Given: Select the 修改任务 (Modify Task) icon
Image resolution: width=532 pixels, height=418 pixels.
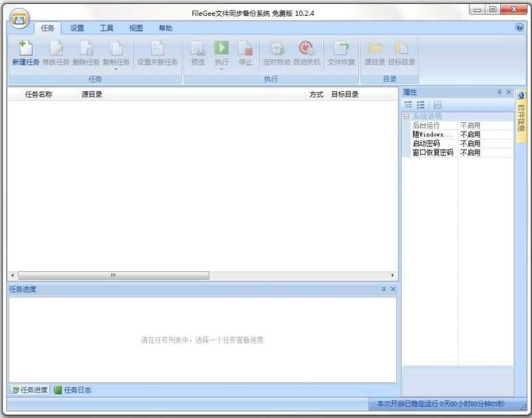Looking at the screenshot, I should click(56, 53).
